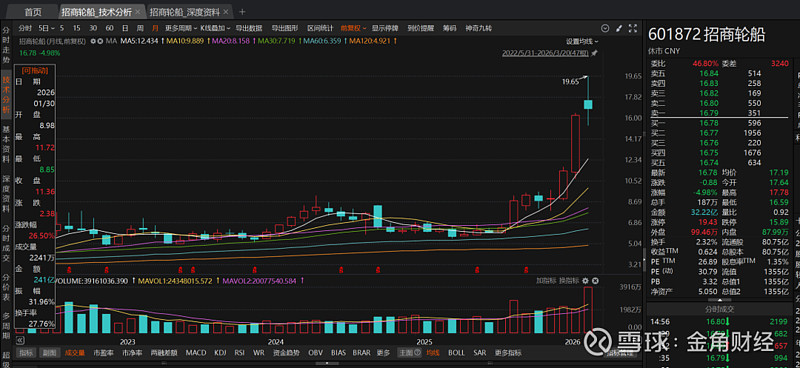800x368 pixels.
Task: Select the 60-minute period
Action: 109,28
